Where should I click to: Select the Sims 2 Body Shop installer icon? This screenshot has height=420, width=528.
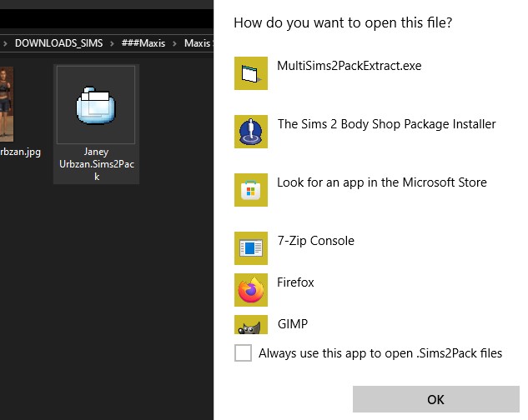pyautogui.click(x=251, y=132)
